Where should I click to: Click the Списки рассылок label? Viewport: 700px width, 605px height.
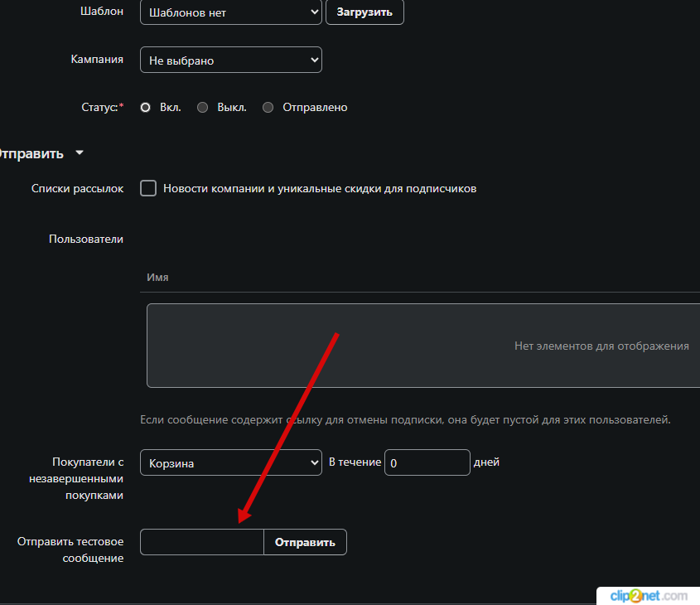(77, 189)
